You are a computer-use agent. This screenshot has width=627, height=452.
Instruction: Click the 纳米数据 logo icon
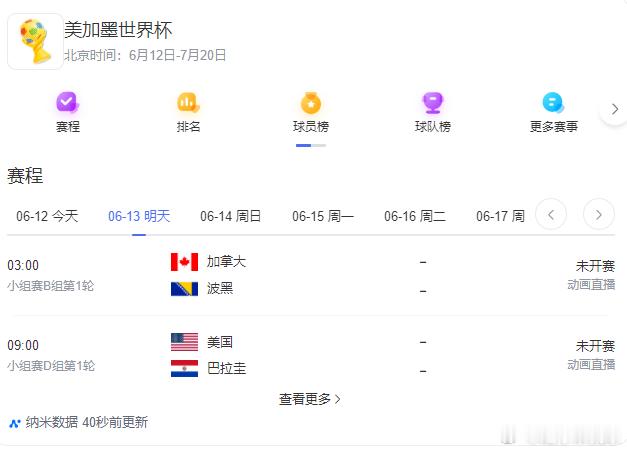pyautogui.click(x=15, y=423)
